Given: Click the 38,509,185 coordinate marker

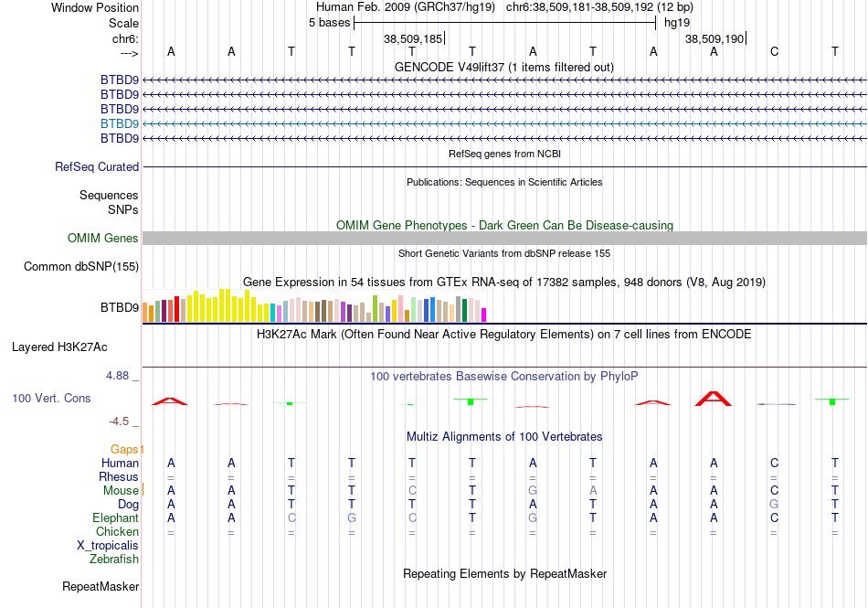Looking at the screenshot, I should pyautogui.click(x=413, y=38).
